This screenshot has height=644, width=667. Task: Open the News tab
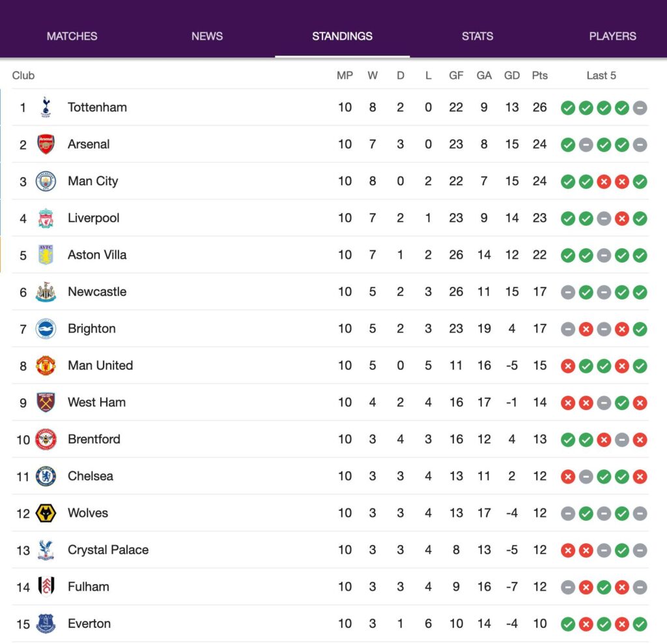pos(207,37)
